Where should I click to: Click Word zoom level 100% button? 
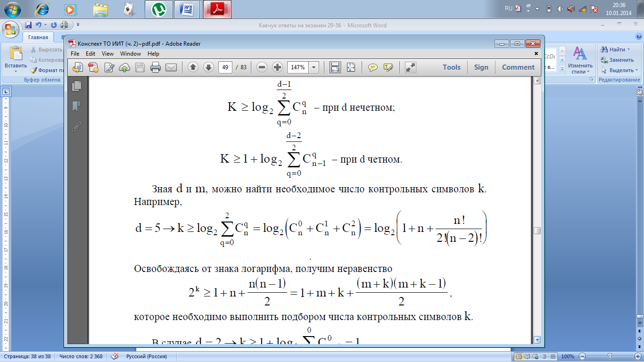(x=568, y=356)
